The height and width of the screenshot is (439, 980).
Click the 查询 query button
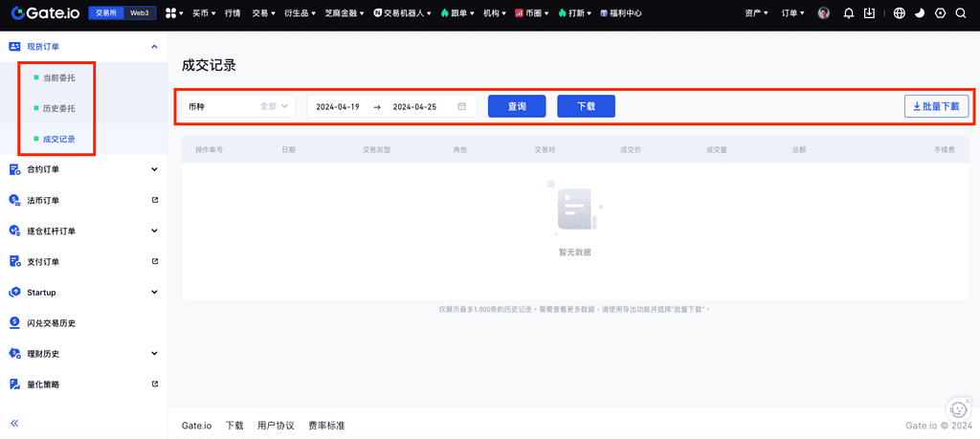pyautogui.click(x=517, y=106)
